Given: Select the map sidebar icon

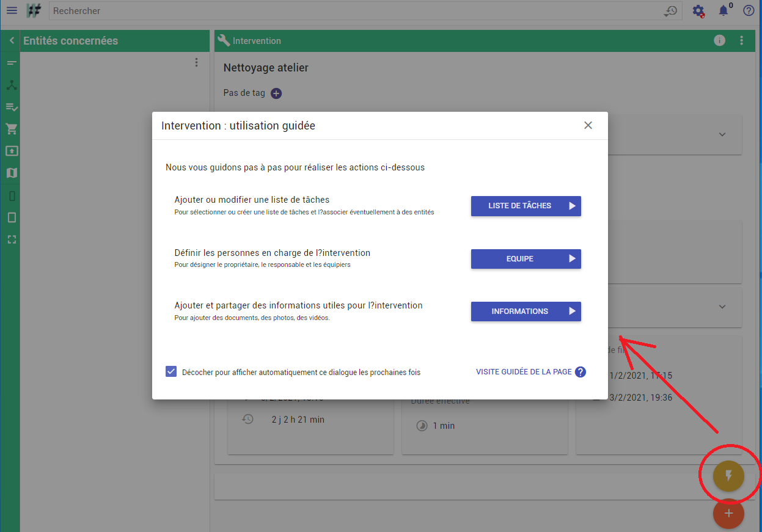Looking at the screenshot, I should point(12,173).
